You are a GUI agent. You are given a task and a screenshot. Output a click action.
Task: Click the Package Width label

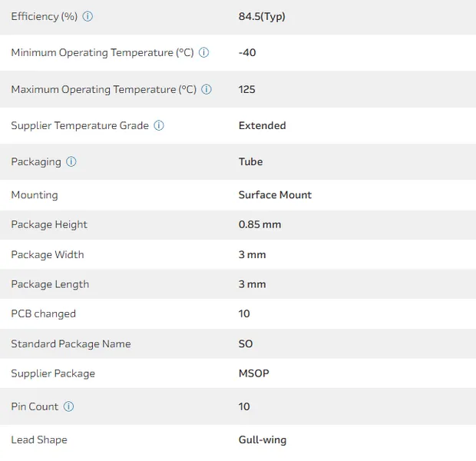point(48,254)
